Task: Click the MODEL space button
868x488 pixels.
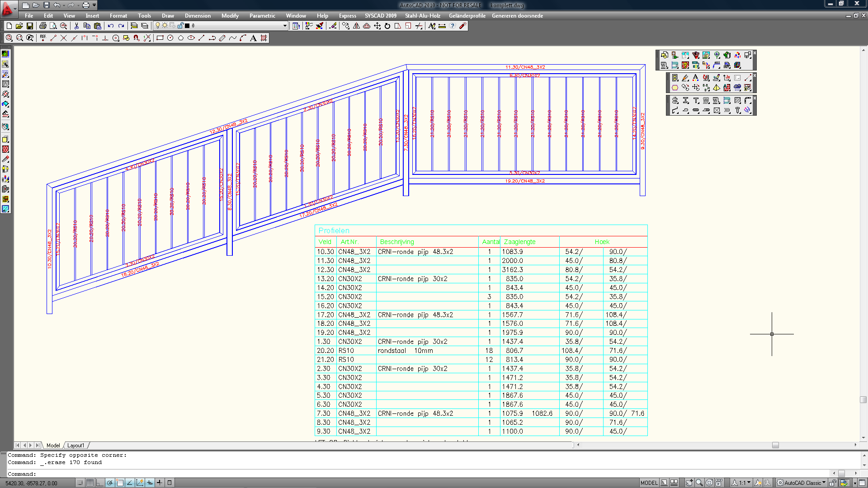Action: coord(649,483)
